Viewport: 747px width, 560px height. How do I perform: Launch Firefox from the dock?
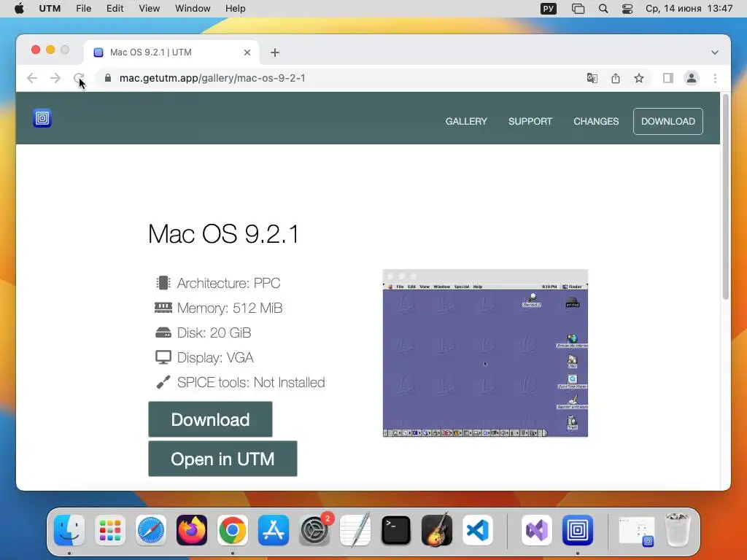[192, 530]
